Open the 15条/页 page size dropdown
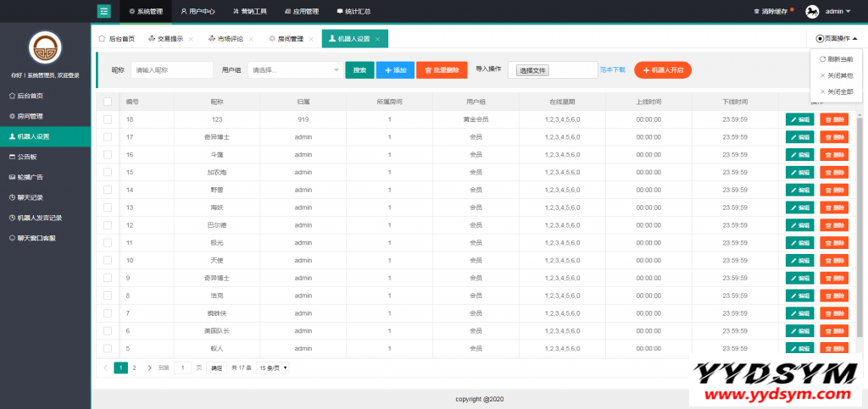Viewport: 868px width, 409px height. click(273, 368)
